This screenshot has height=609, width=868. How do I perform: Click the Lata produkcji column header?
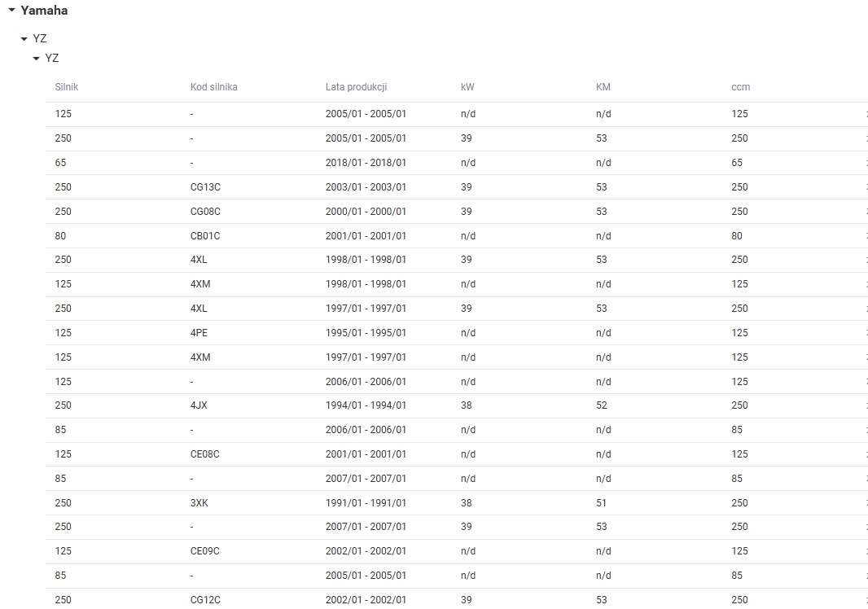pos(356,87)
